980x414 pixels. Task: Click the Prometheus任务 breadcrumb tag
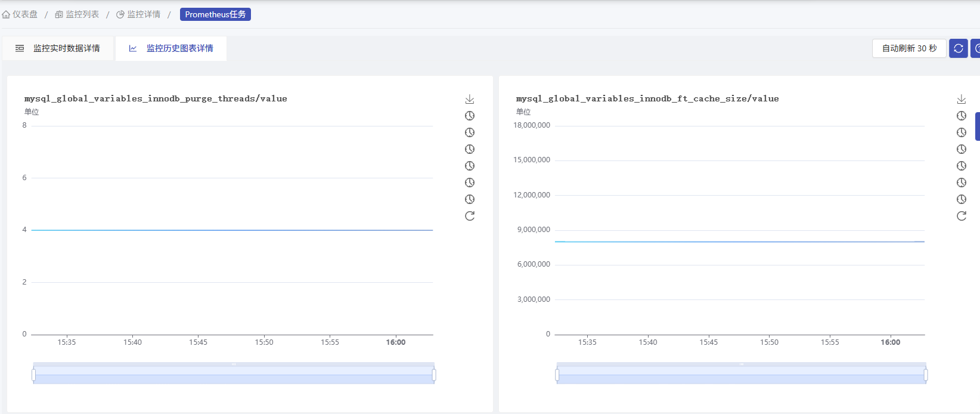pos(215,14)
